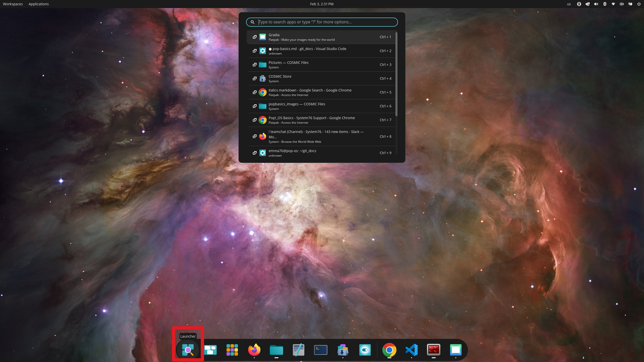Open the Applications menu in the top bar

[x=39, y=4]
